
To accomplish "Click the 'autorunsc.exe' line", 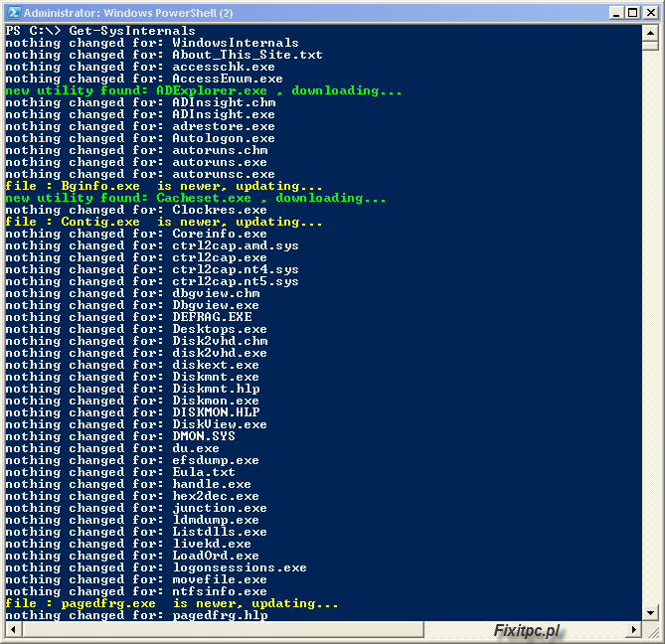I will coord(140,174).
